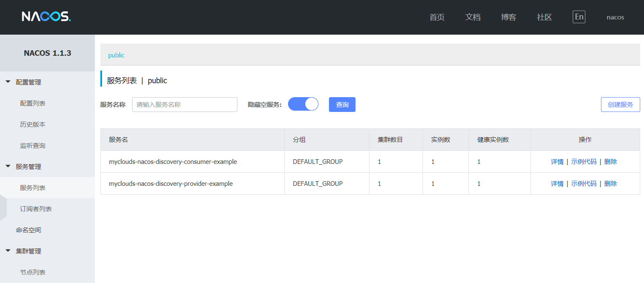Click the 查询 search button
Viewport: 644px width, 283px height.
pos(342,104)
